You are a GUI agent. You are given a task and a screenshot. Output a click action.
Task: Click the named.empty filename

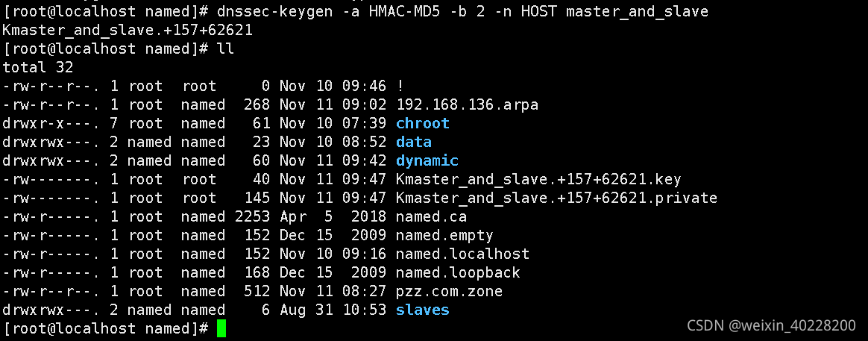click(x=444, y=235)
